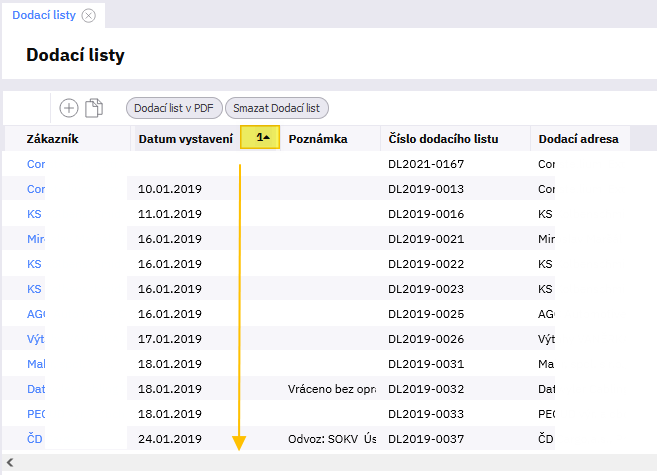
Task: Open customer link for row DL2019-0025
Action: tap(36, 314)
